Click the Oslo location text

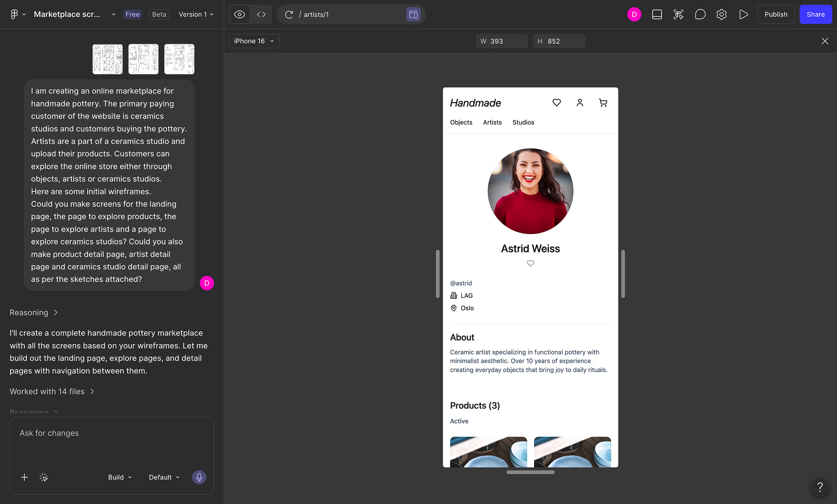point(467,308)
